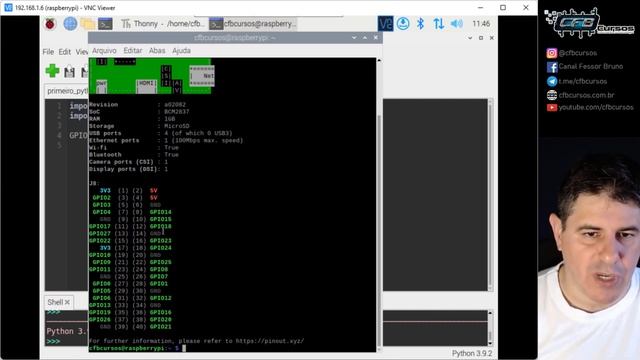Viewport: 640px width, 360px height.
Task: Launch the web browser globe icon
Action: click(70, 24)
